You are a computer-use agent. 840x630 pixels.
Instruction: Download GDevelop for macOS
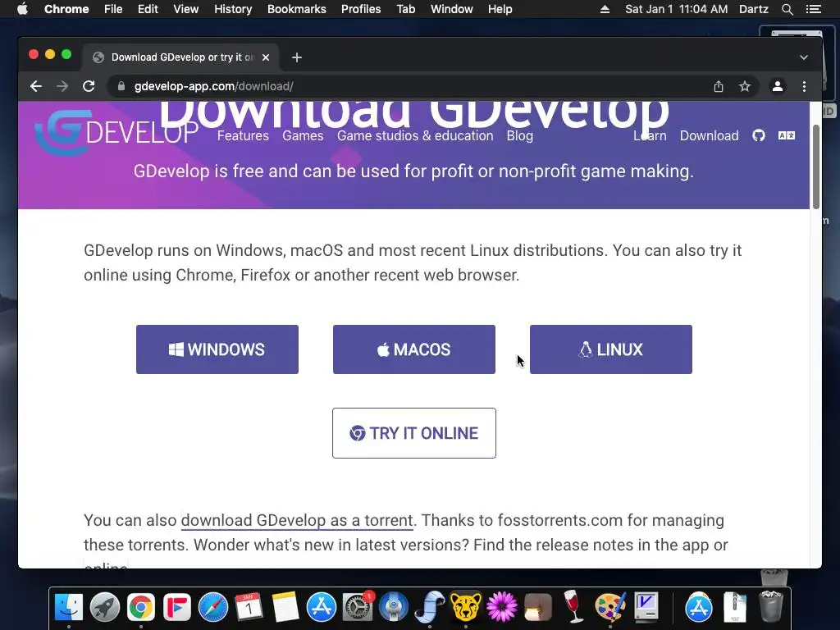pyautogui.click(x=414, y=349)
